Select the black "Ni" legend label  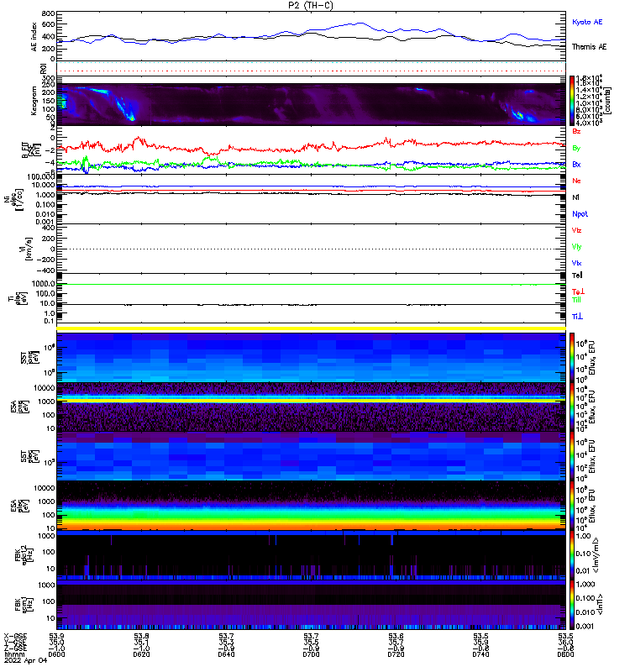[575, 197]
